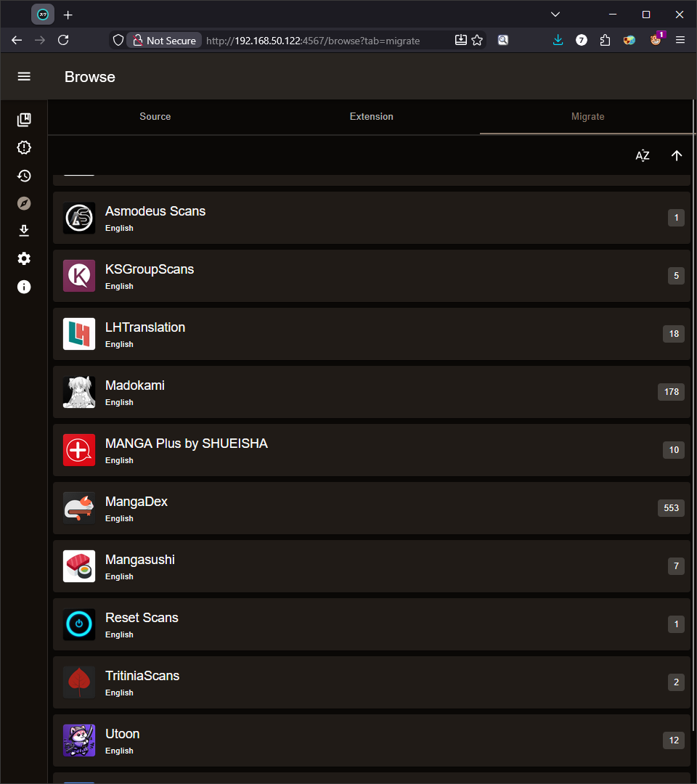Open the hamburger navigation menu
This screenshot has height=784, width=697.
click(24, 76)
